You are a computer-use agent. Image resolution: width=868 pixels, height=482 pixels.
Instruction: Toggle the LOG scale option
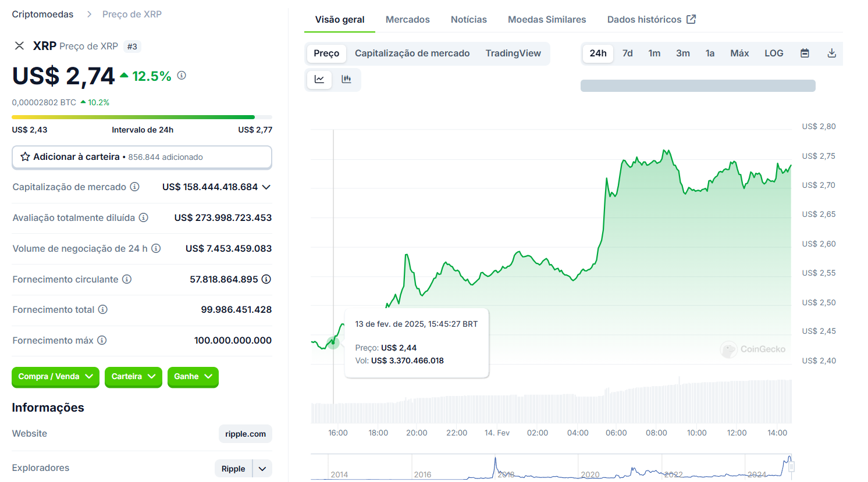(774, 53)
